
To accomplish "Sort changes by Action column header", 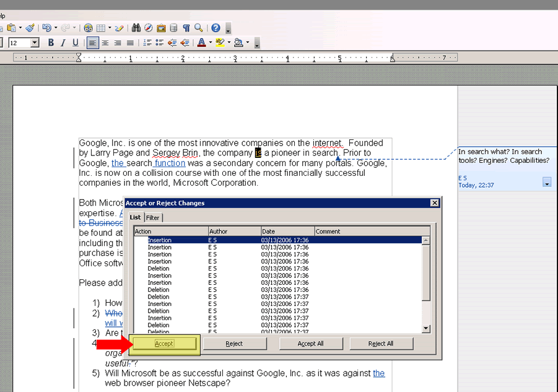I will coord(171,231).
